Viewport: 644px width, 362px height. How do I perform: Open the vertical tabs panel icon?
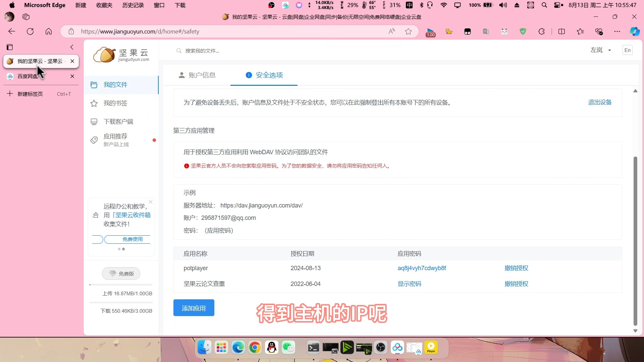coord(10,47)
